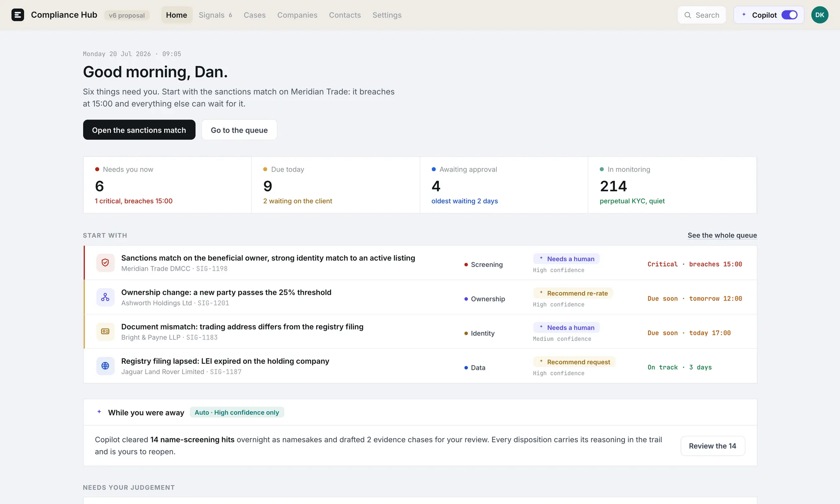This screenshot has height=504, width=840.
Task: Click the Identity category label
Action: click(x=479, y=334)
